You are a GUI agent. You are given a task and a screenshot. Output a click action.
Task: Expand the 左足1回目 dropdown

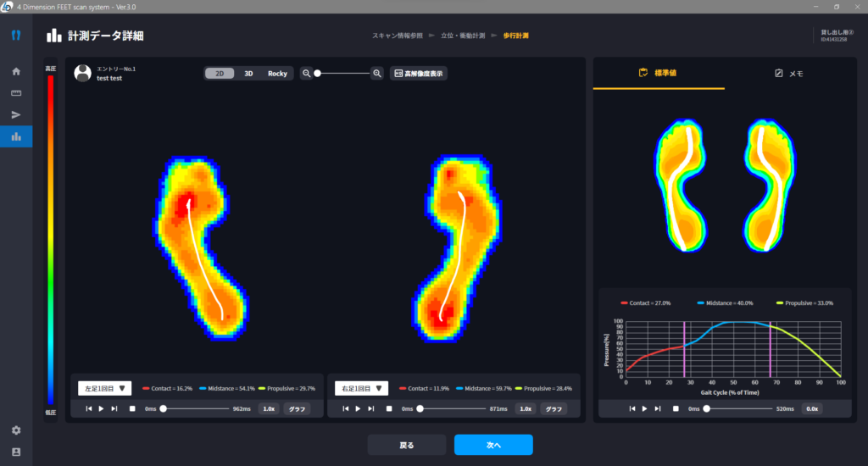pyautogui.click(x=104, y=388)
